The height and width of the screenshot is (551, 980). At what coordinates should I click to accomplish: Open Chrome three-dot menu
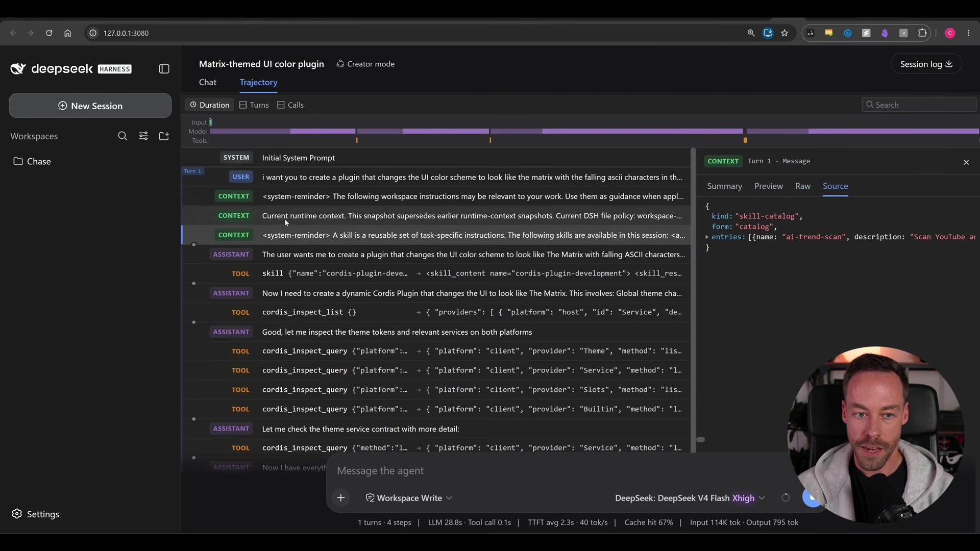click(x=969, y=33)
